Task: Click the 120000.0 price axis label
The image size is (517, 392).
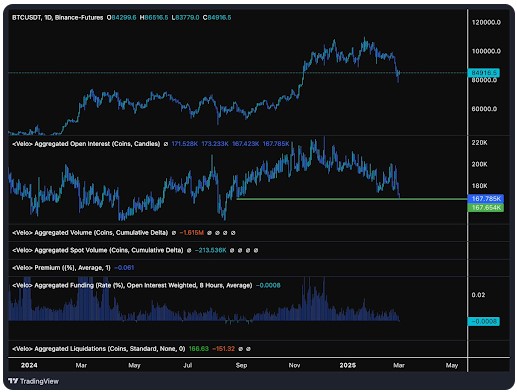Action: (x=486, y=22)
